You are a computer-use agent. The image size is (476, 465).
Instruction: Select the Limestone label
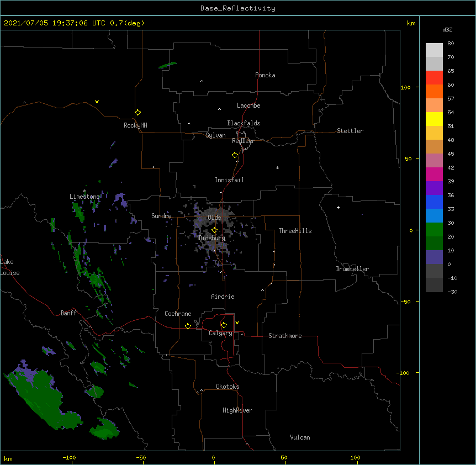pyautogui.click(x=84, y=197)
